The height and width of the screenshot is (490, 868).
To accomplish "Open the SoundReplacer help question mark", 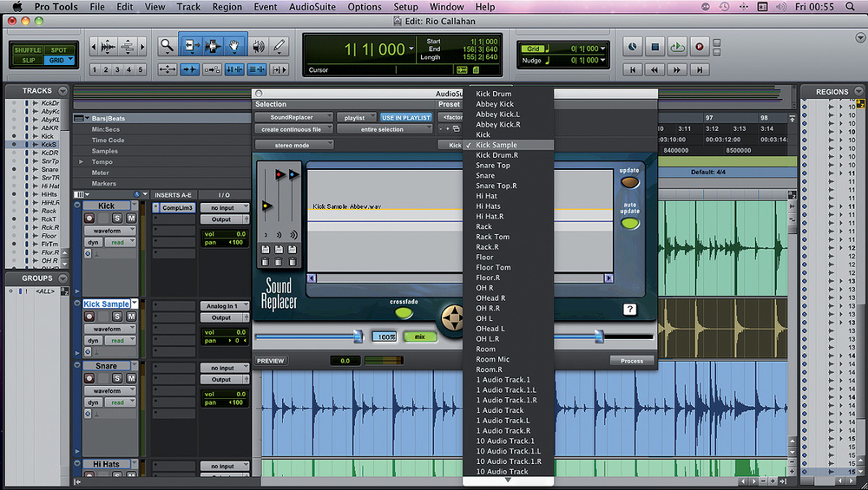I will click(x=629, y=309).
